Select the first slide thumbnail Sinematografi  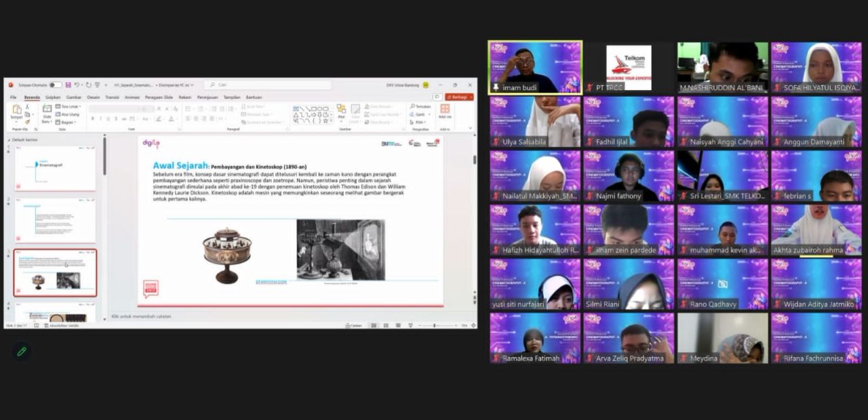coord(55,167)
